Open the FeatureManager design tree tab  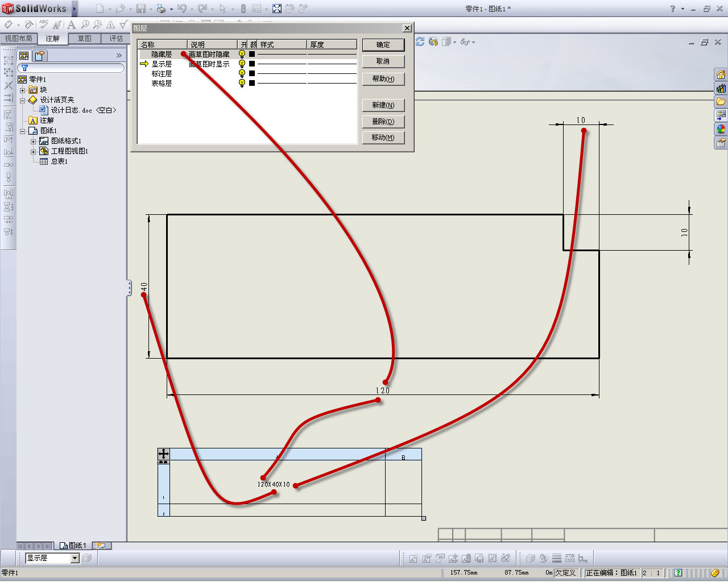24,56
